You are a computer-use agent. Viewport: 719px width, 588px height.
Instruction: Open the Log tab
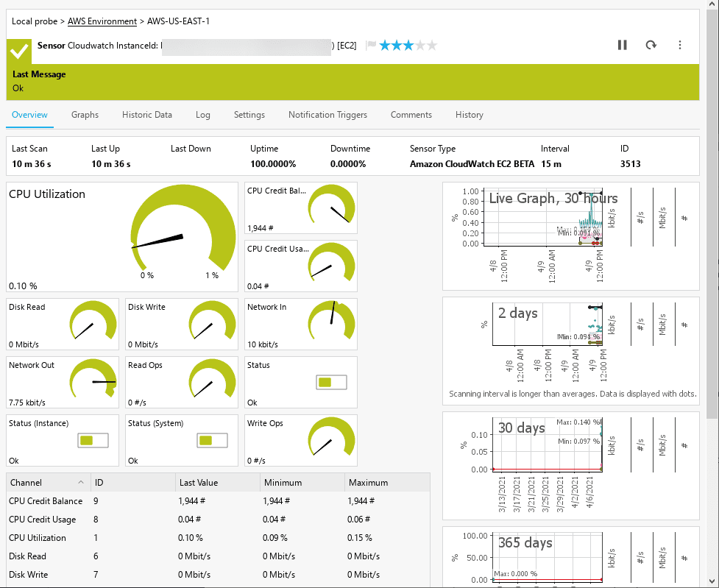coord(202,115)
